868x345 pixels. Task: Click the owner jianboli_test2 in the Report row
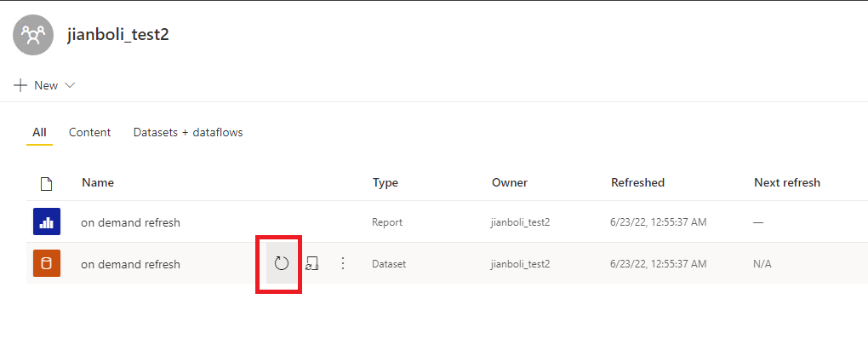(x=520, y=222)
